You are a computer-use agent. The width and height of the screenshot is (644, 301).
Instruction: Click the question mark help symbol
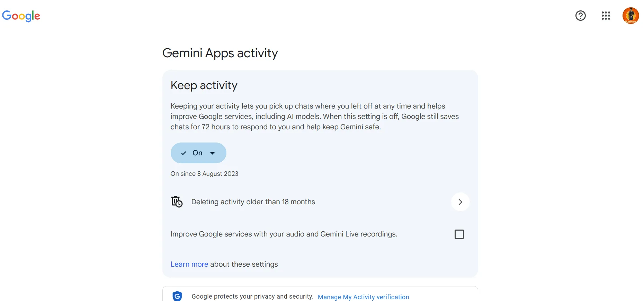[x=580, y=16]
